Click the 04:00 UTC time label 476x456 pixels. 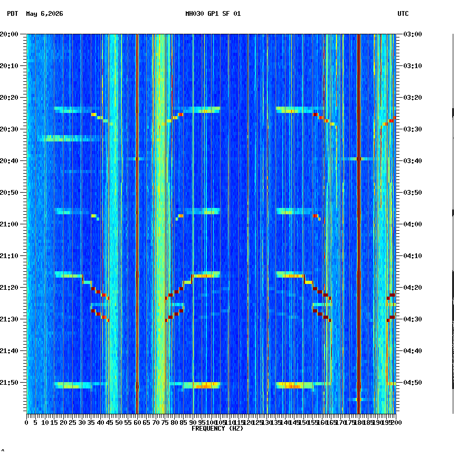413,224
